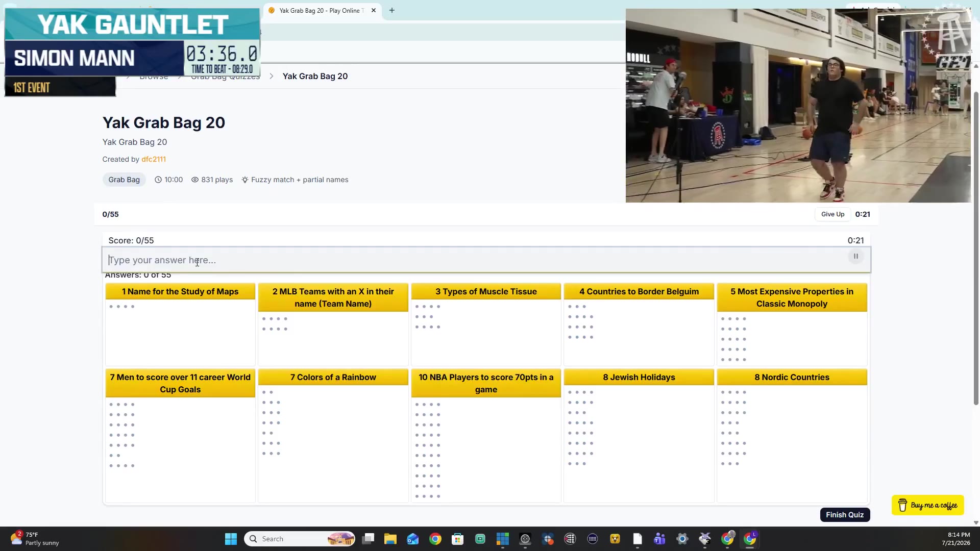Click the webcam video of the basketball court

pyautogui.click(x=798, y=106)
